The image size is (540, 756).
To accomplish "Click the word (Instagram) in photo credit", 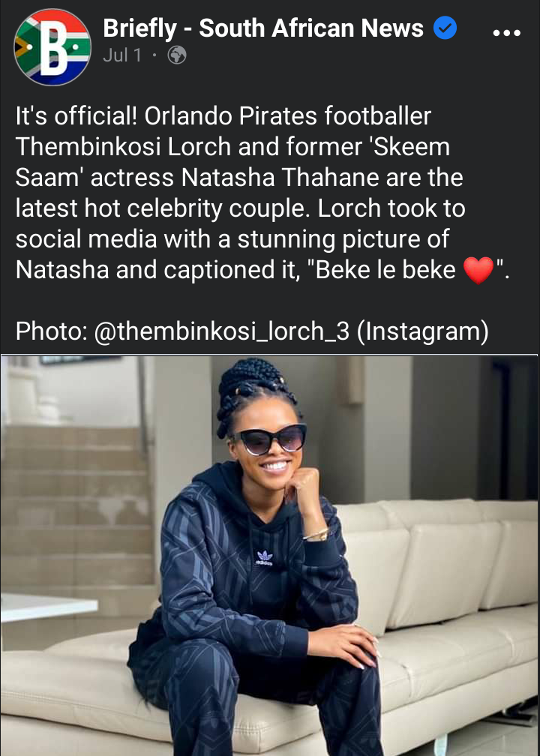I will pos(423,331).
